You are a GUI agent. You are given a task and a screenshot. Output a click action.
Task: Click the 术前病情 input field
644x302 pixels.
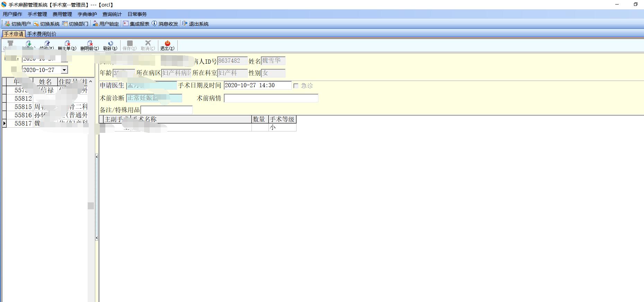(x=271, y=98)
